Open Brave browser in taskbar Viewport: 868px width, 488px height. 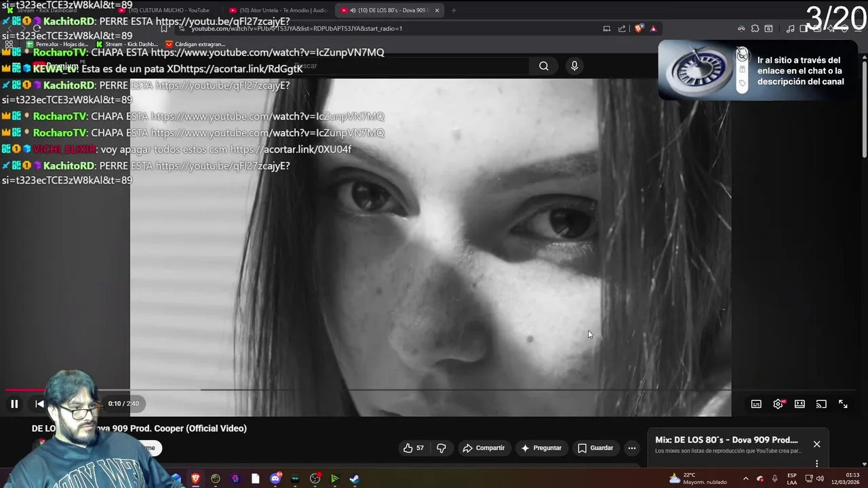point(196,479)
